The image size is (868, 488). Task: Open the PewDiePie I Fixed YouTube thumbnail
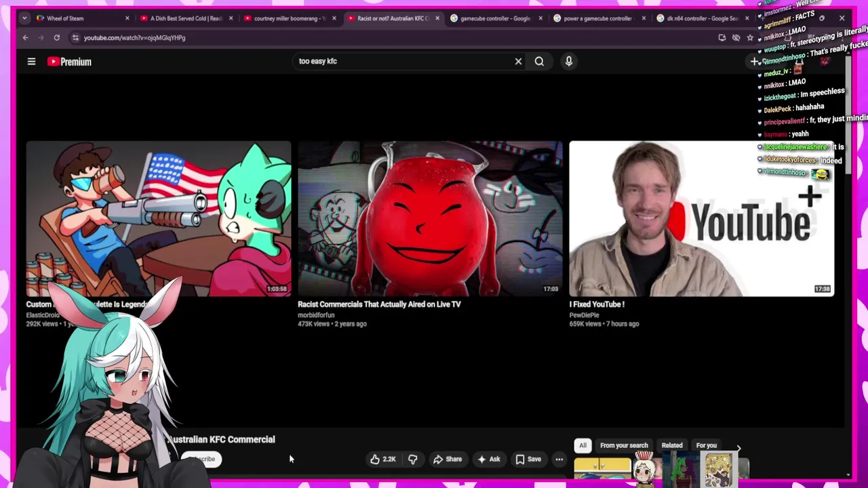701,218
